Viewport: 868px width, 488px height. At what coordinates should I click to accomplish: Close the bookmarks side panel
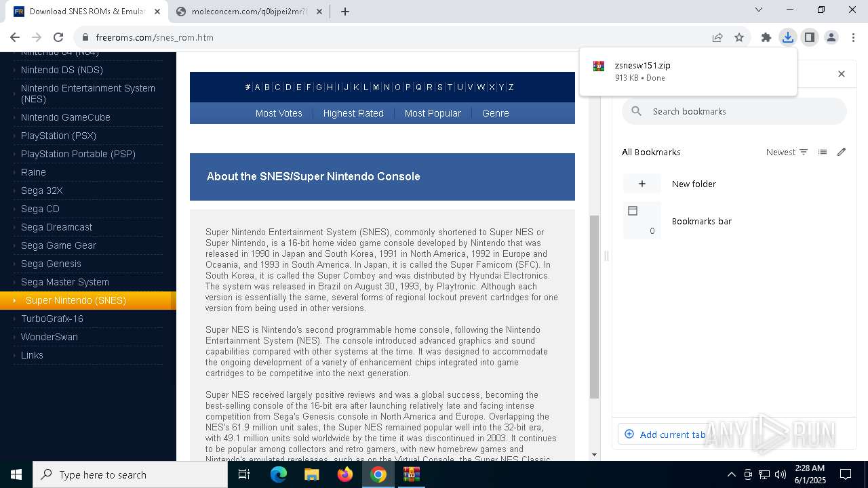[842, 74]
